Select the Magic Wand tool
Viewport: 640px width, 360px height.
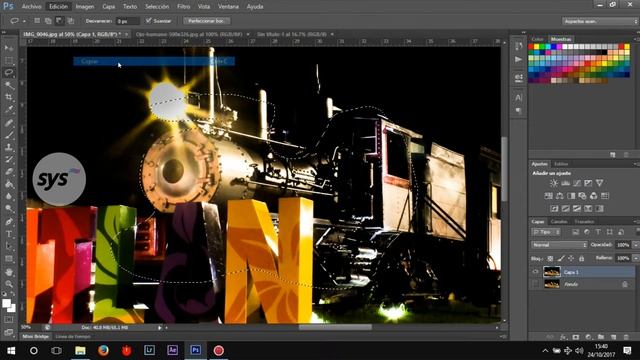9,85
